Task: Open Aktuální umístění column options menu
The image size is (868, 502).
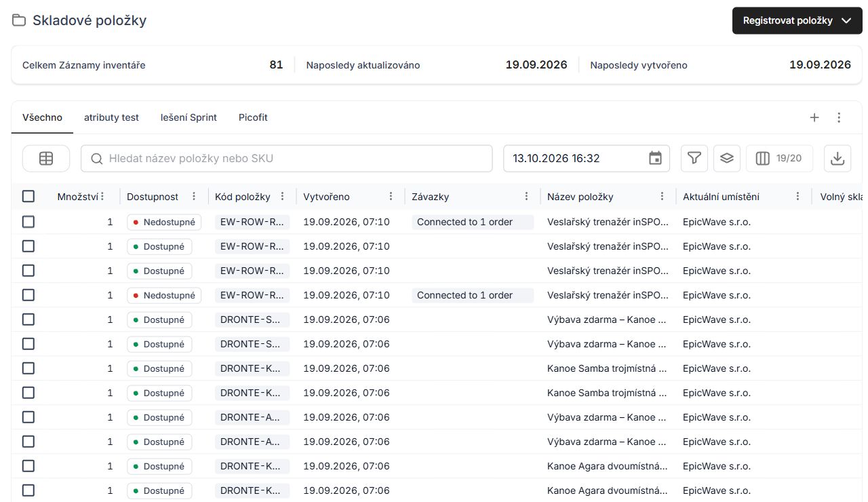Action: point(798,197)
